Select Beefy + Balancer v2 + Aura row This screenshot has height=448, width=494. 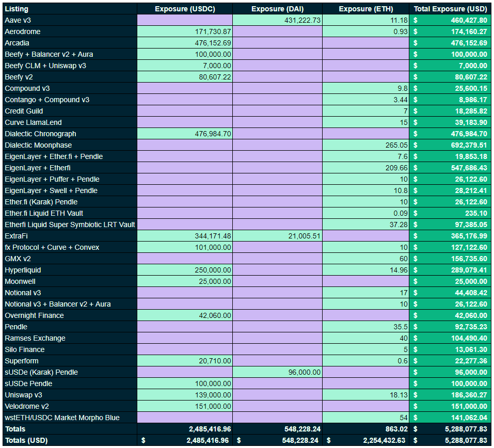[247, 54]
